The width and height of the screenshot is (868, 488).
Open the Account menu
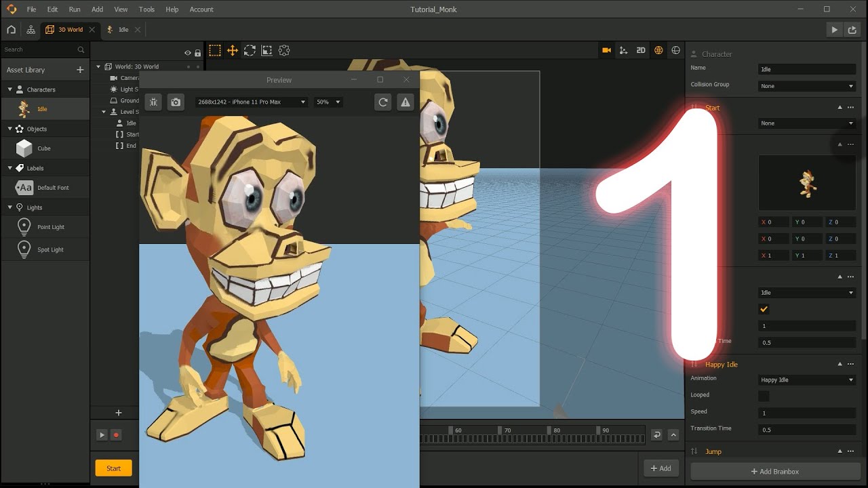click(x=201, y=9)
